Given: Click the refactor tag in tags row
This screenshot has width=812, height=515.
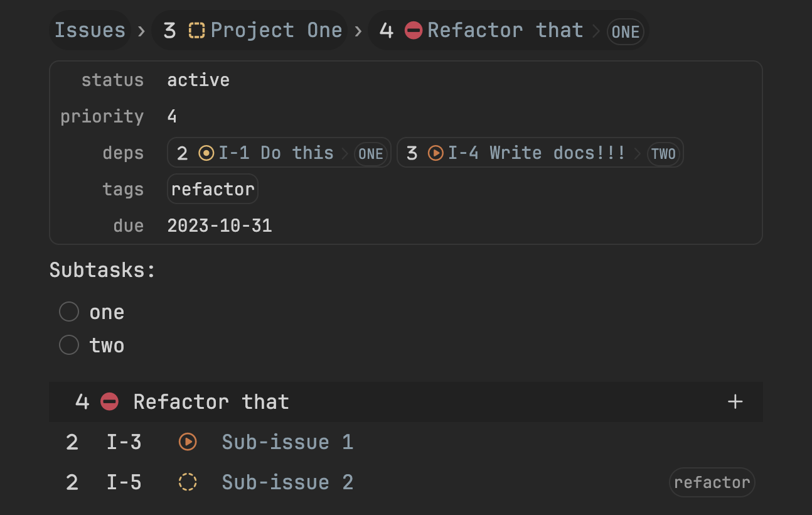Looking at the screenshot, I should coord(213,190).
